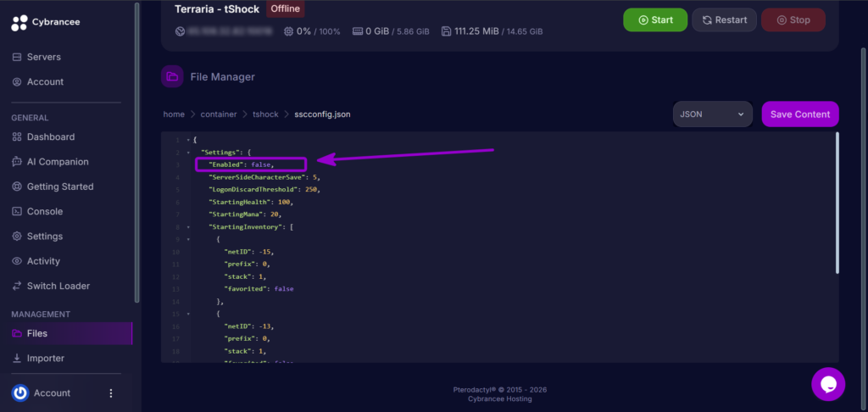Open the Getting Started page
868x412 pixels.
(60, 187)
